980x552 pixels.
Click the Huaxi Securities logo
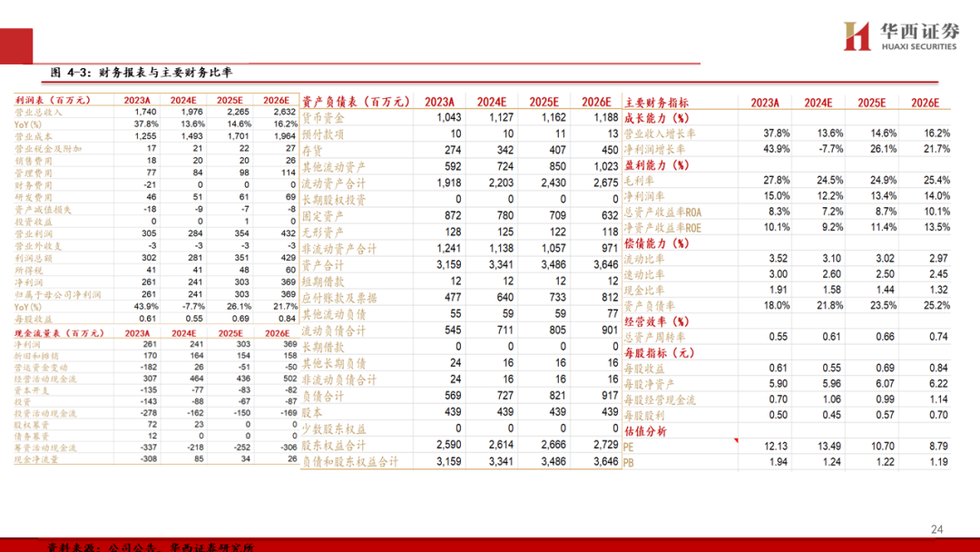point(900,36)
